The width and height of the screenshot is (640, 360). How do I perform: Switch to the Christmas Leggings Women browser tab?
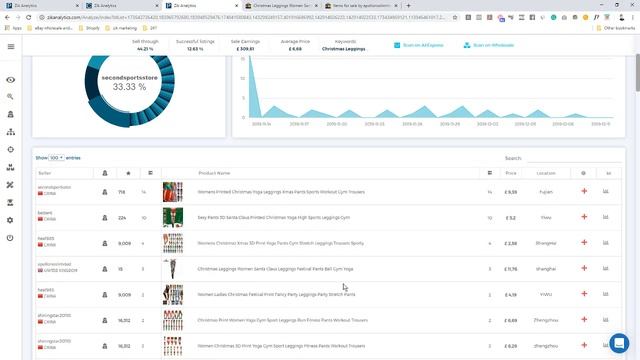tap(281, 6)
